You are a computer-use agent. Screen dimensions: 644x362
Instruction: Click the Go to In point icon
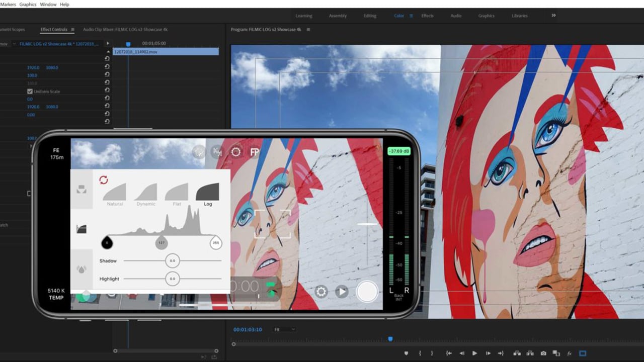coord(448,353)
